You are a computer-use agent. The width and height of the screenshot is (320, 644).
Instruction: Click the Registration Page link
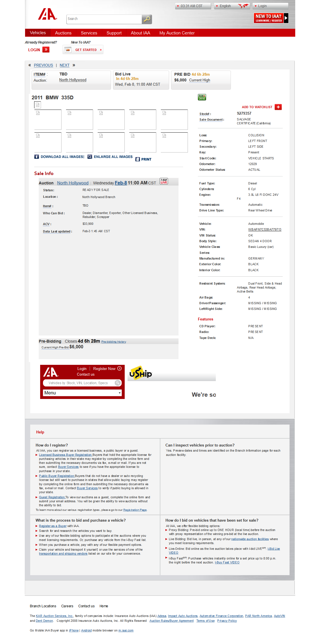135,510
